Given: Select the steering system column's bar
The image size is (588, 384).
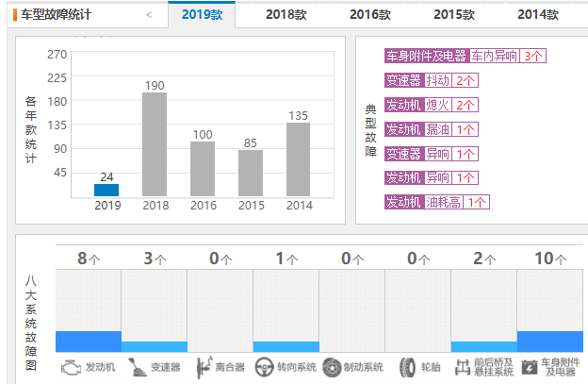Looking at the screenshot, I should point(286,347).
